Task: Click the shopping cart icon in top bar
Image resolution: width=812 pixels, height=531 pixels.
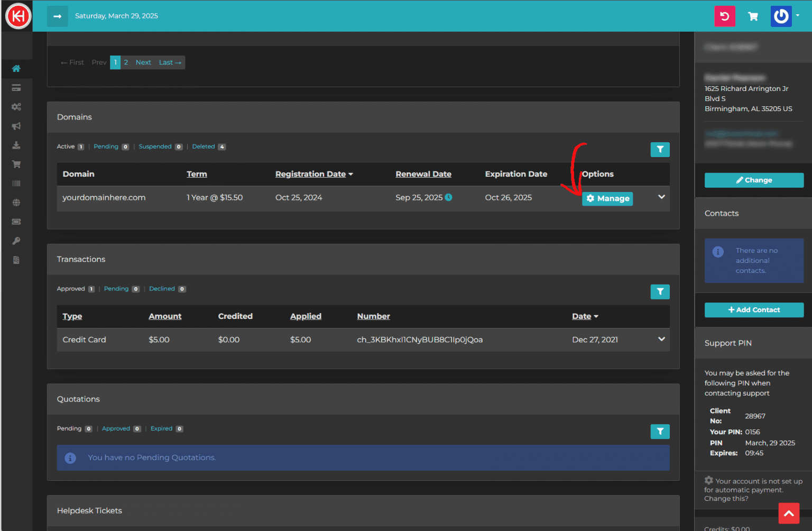Action: [x=753, y=16]
